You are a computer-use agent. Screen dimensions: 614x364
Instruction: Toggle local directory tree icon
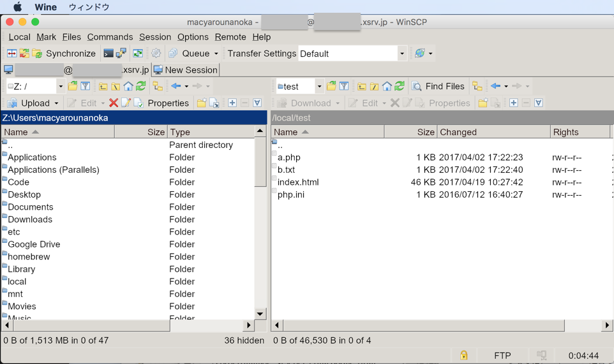pos(158,86)
